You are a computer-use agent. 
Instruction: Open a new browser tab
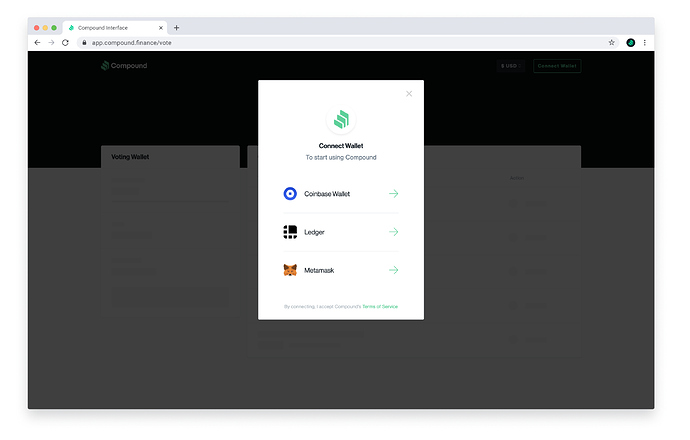pos(177,27)
